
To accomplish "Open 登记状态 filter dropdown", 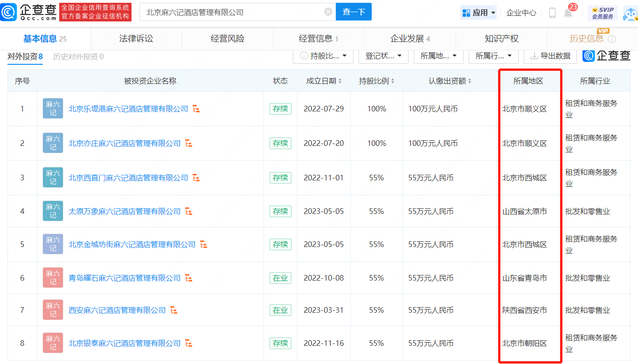I will tap(383, 56).
